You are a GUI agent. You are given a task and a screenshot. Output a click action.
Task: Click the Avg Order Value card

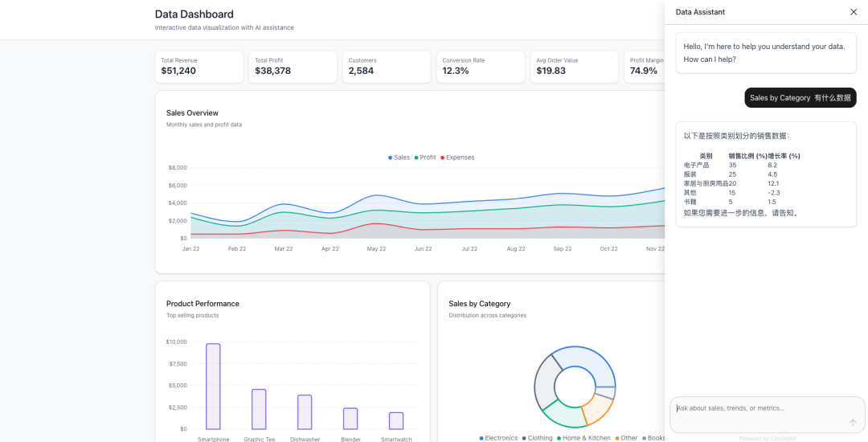(575, 67)
